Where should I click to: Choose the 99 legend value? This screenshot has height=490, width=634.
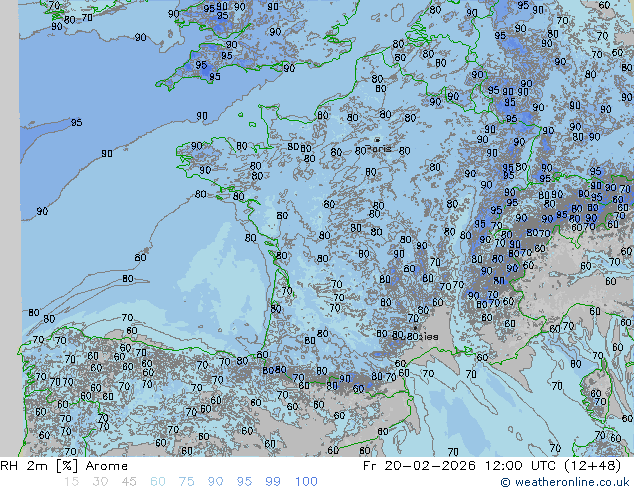click(x=276, y=482)
